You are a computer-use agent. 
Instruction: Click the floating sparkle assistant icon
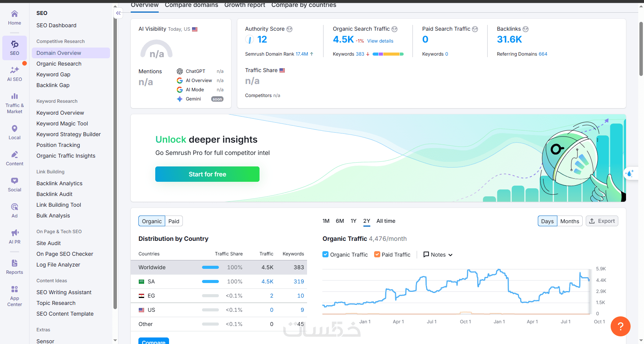630,173
